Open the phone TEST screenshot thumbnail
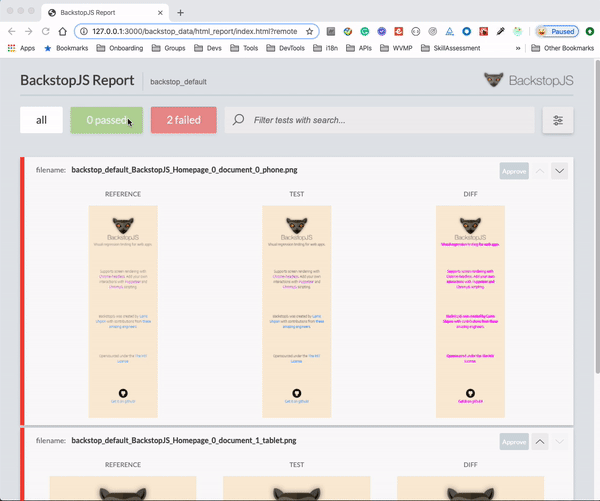600x501 pixels. [x=297, y=312]
